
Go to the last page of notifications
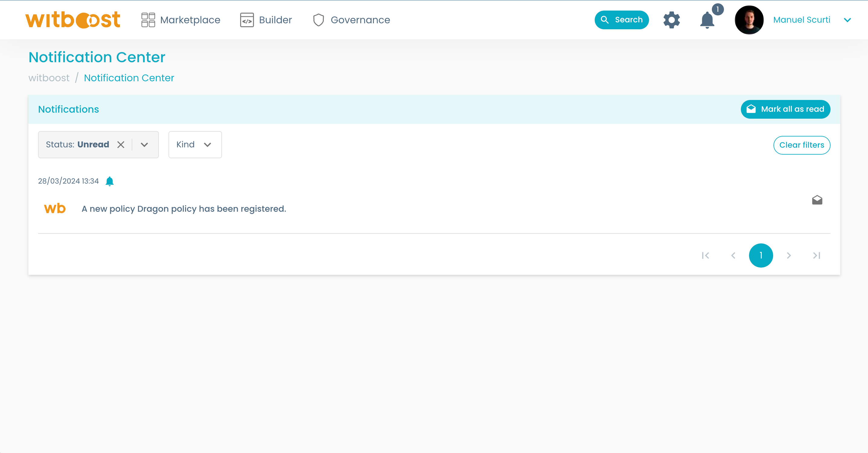816,255
